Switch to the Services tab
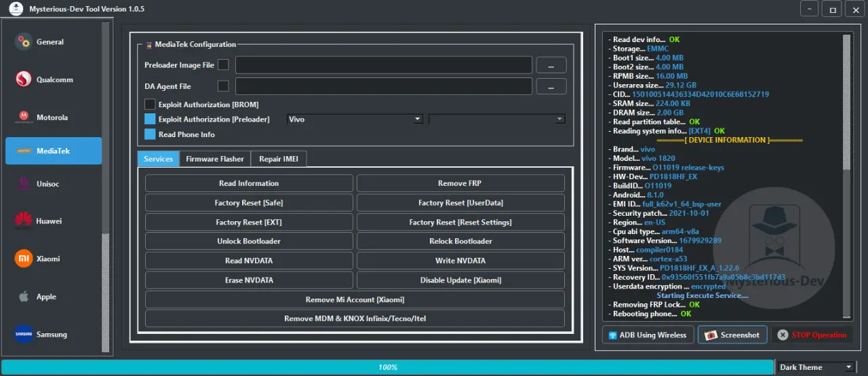This screenshot has height=376, width=868. (x=159, y=159)
